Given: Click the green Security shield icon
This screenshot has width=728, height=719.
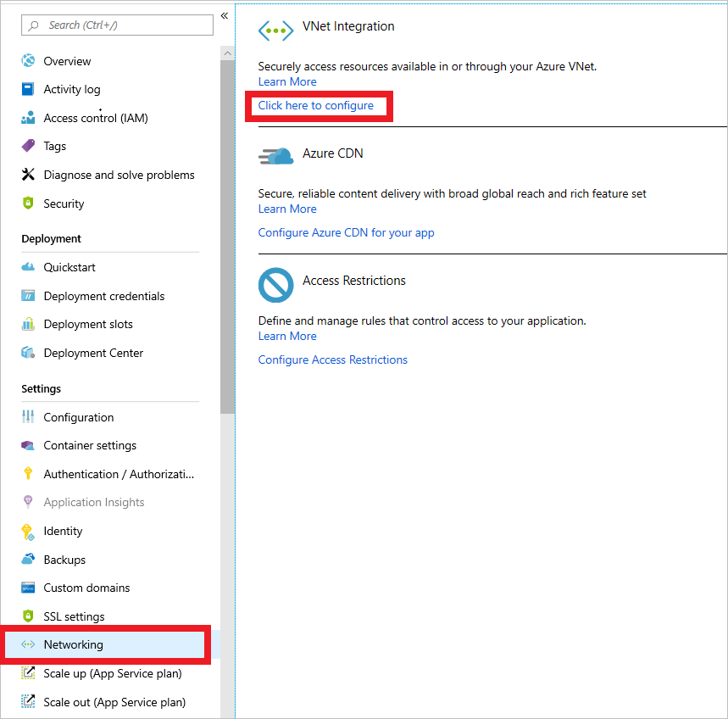Looking at the screenshot, I should point(28,203).
